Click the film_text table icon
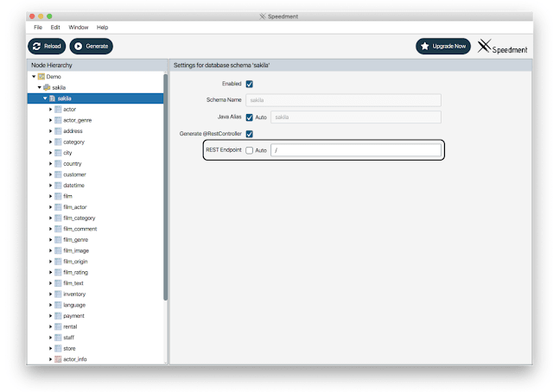This screenshot has height=392, width=553. pyautogui.click(x=58, y=283)
